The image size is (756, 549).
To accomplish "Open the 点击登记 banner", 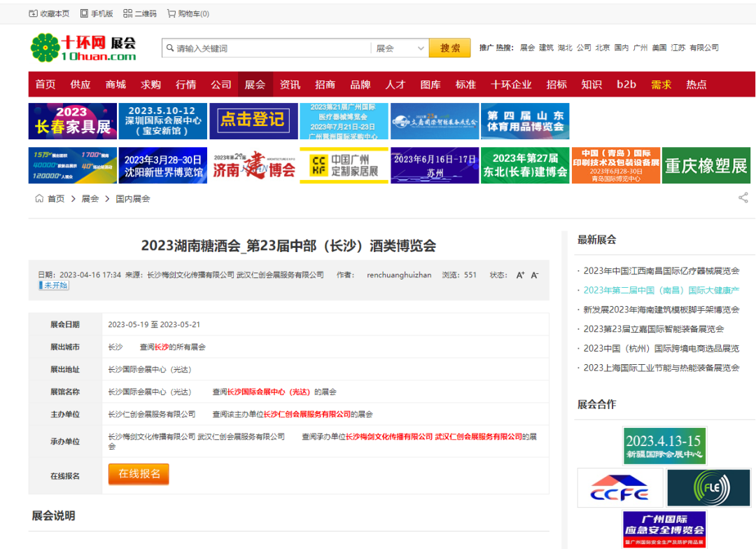I will point(253,121).
